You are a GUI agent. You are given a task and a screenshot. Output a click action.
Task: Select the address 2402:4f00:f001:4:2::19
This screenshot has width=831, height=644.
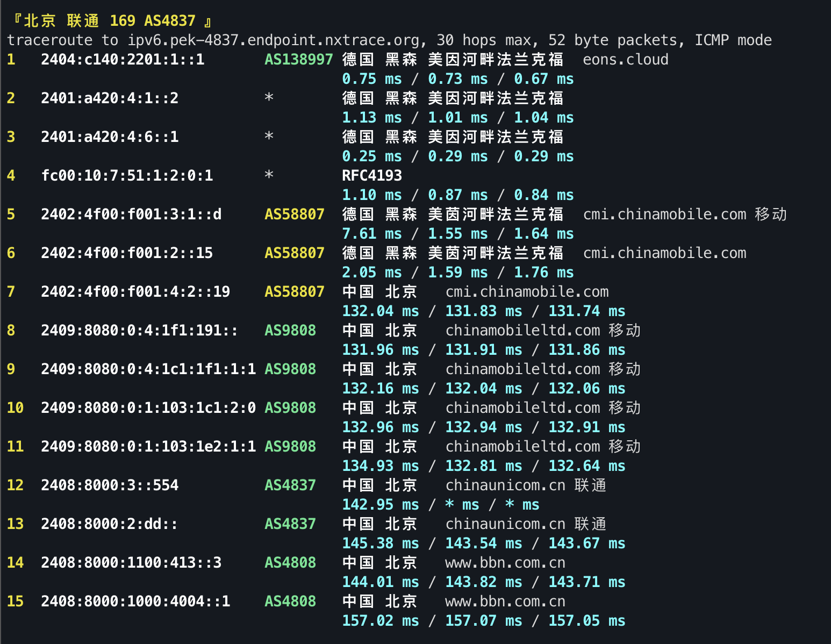coord(135,291)
